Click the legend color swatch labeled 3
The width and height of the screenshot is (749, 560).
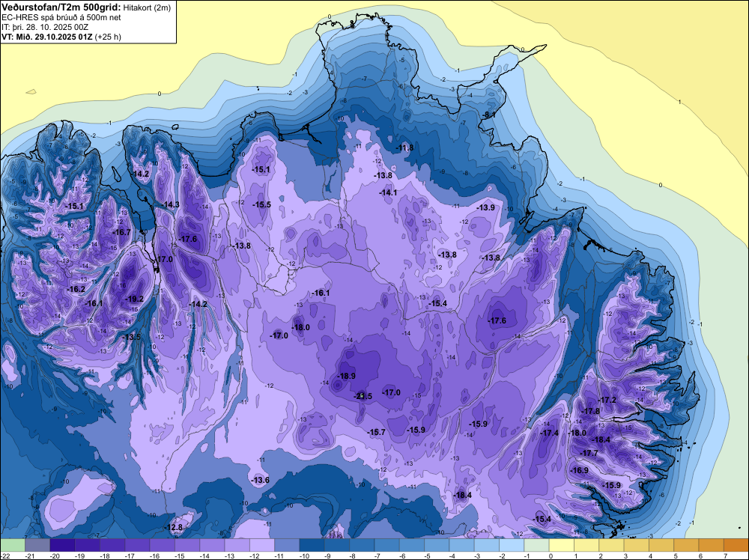[637, 545]
